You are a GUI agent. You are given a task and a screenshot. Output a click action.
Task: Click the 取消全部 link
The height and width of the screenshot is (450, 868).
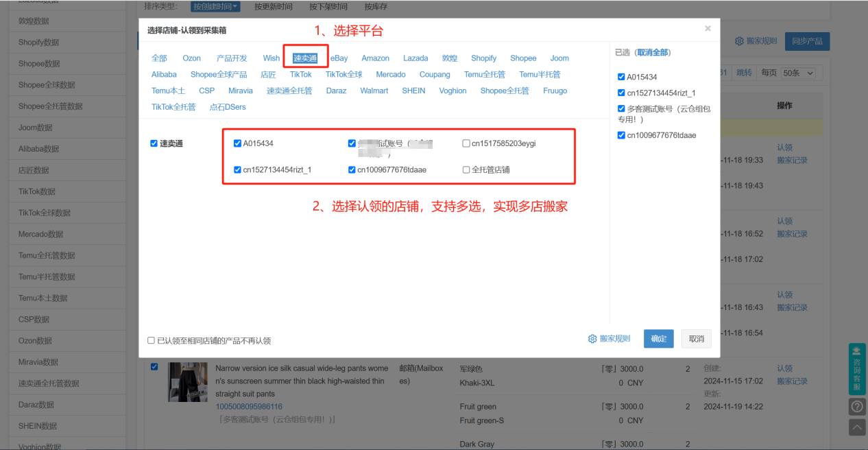[x=653, y=52]
